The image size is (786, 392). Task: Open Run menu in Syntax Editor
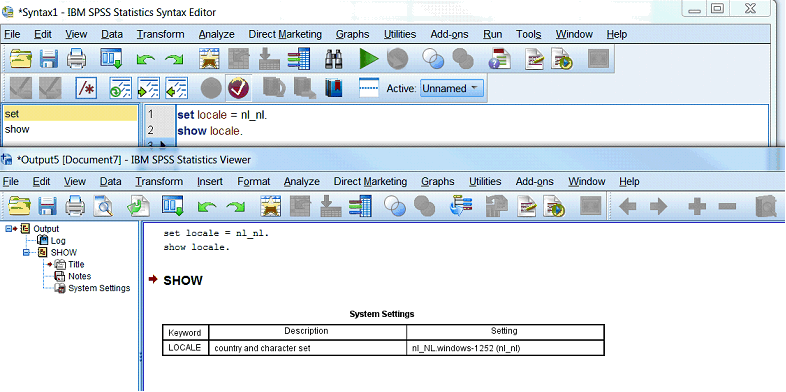tap(493, 35)
